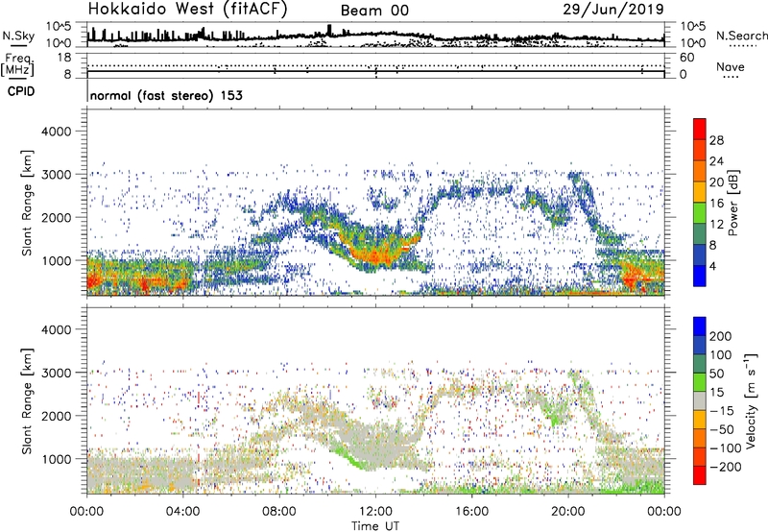Click the '2000' label on power panel axis
The height and width of the screenshot is (532, 768).
click(57, 217)
